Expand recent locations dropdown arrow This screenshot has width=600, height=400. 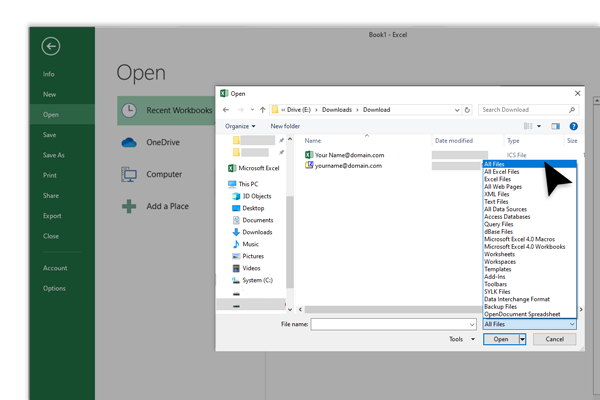tap(252, 110)
